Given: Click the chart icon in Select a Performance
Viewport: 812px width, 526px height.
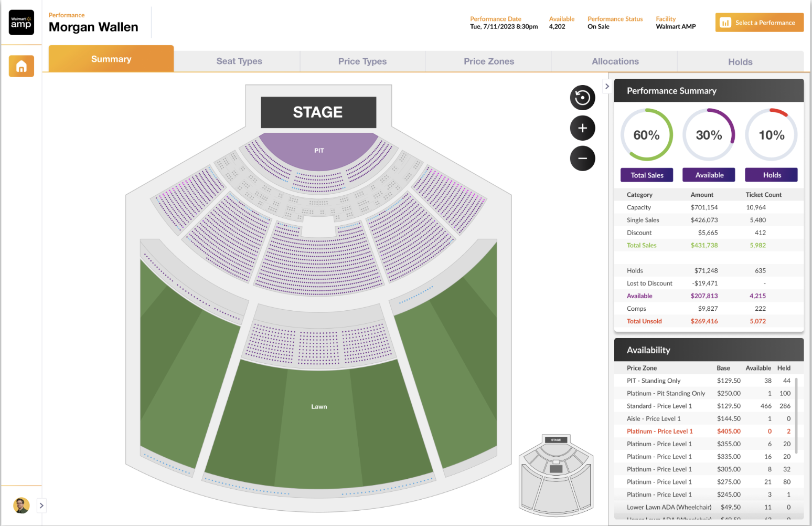Looking at the screenshot, I should (x=725, y=23).
